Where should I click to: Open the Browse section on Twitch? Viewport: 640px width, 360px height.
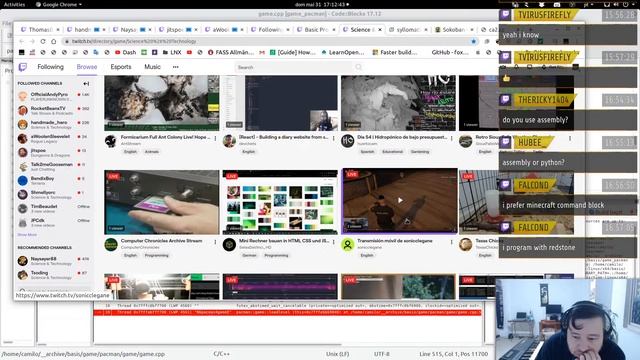(x=87, y=67)
